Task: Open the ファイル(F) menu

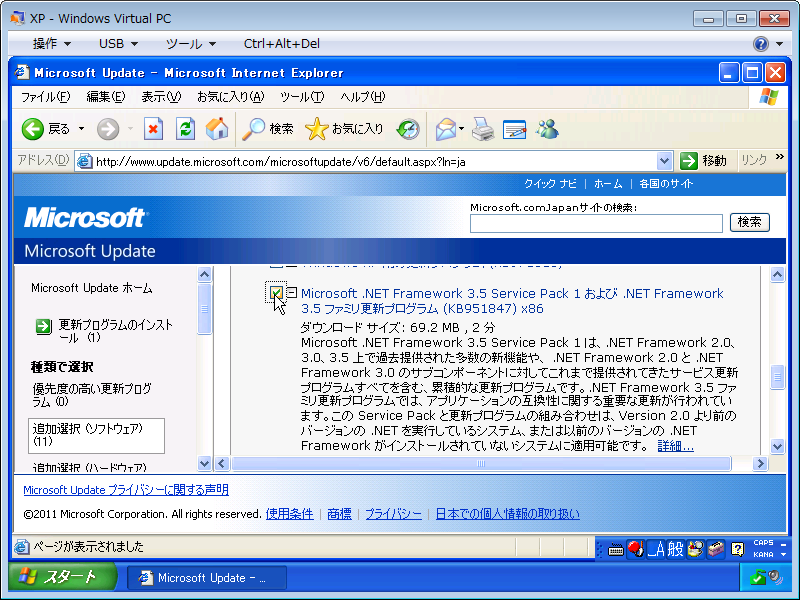Action: pyautogui.click(x=45, y=97)
